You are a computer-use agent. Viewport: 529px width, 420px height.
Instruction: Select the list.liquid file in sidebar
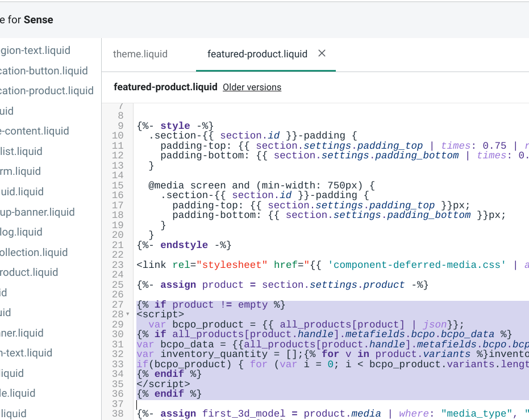(x=21, y=152)
